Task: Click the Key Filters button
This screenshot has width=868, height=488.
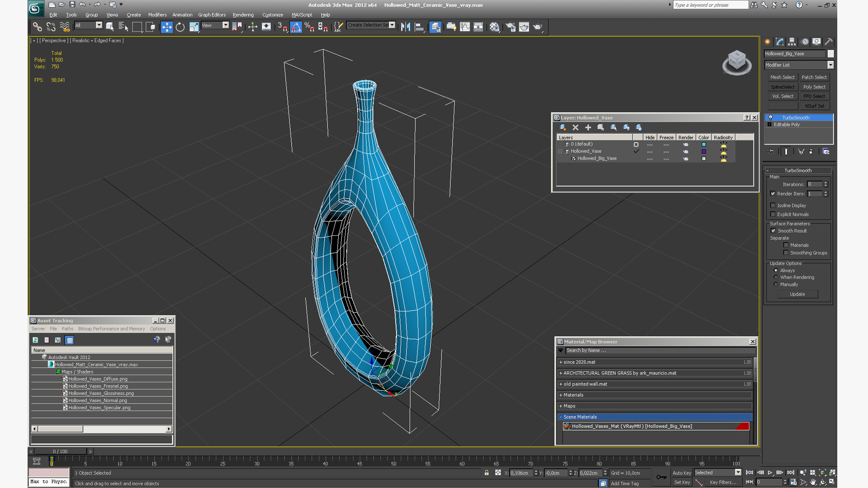Action: [723, 482]
